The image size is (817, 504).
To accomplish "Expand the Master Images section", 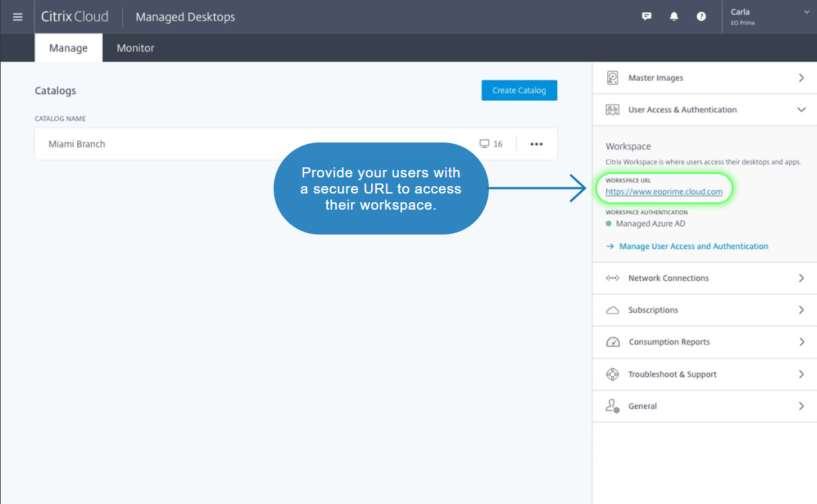I will 801,78.
